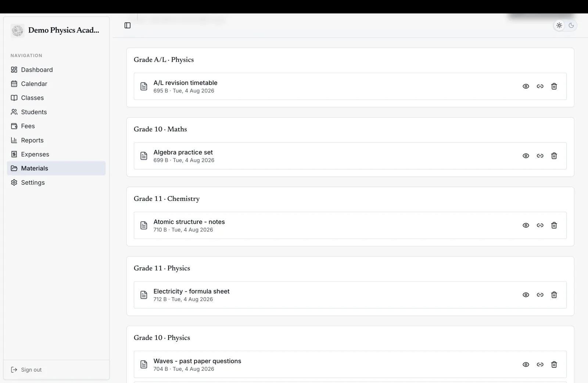This screenshot has height=383, width=588.
Task: Delete Atomic structure - notes
Action: tap(554, 225)
